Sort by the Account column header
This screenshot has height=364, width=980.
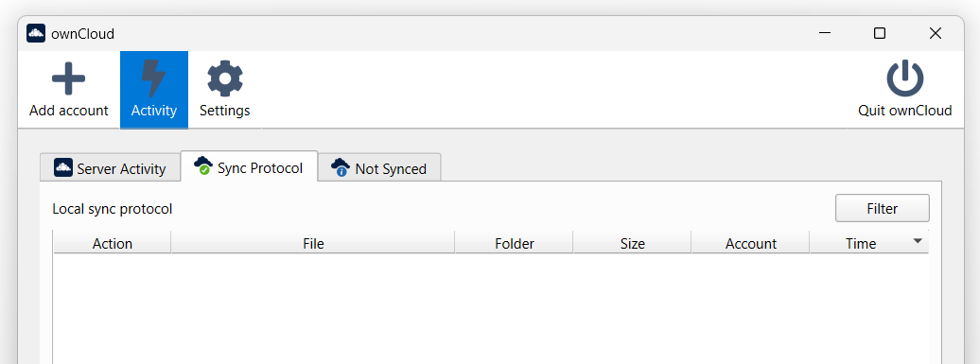tap(751, 243)
